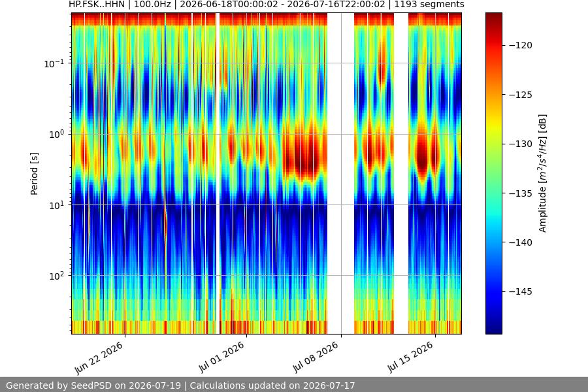This screenshot has height=392, width=588.
Task: Click the 'Generated by SeedPSD on 2026-07-19' footer text
Action: pos(93,385)
